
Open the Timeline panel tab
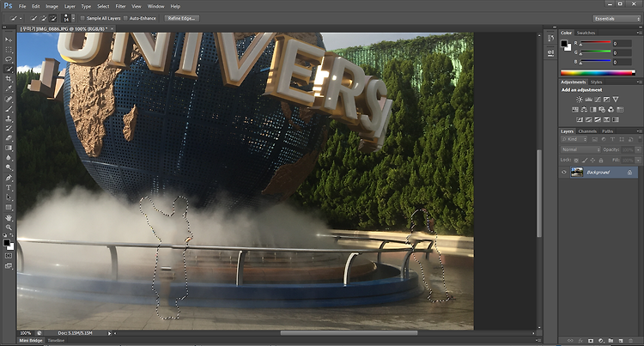56,341
